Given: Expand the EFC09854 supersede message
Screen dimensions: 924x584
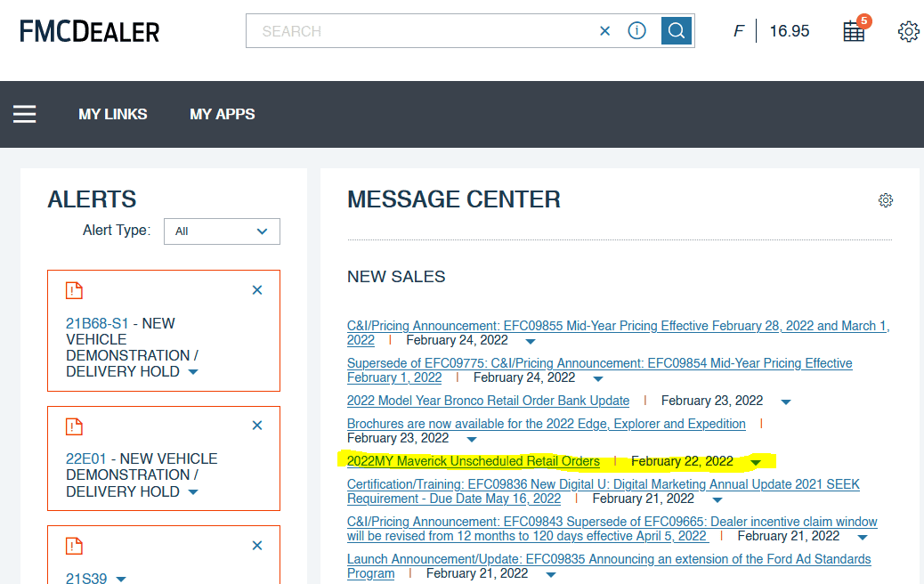Looking at the screenshot, I should click(x=598, y=379).
